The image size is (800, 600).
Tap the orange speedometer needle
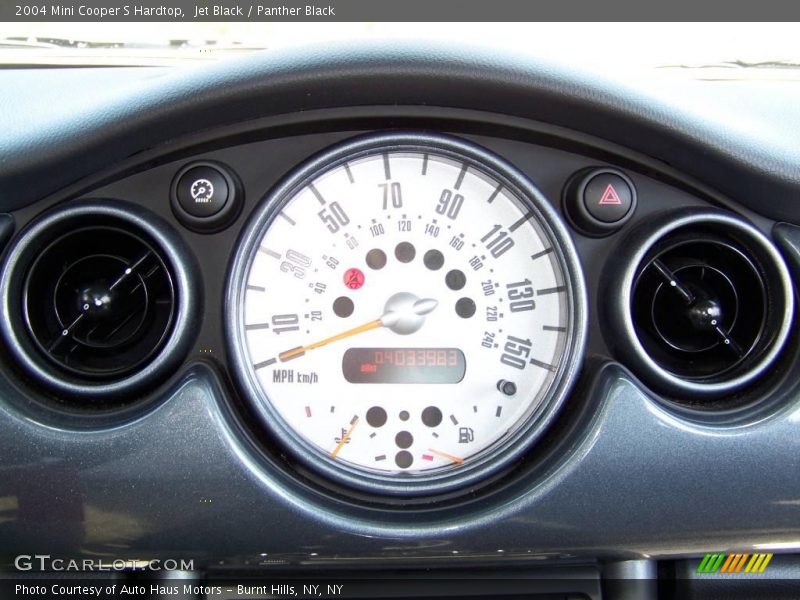tap(331, 339)
